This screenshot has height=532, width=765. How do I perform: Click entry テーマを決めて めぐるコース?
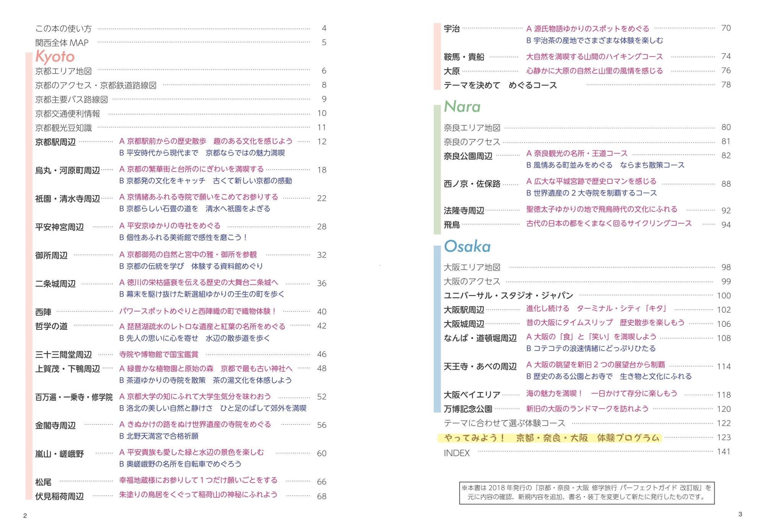500,85
